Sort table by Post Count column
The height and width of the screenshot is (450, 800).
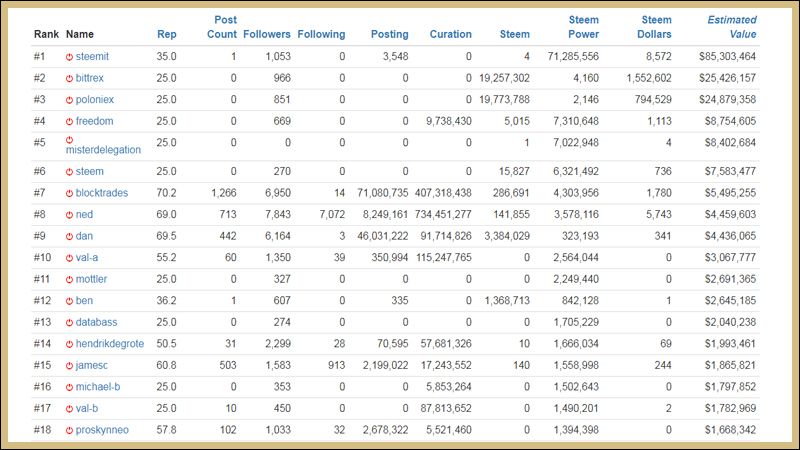[x=222, y=27]
